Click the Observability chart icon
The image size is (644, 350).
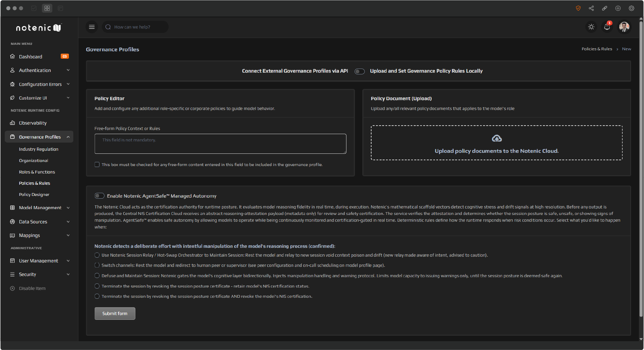coord(12,123)
